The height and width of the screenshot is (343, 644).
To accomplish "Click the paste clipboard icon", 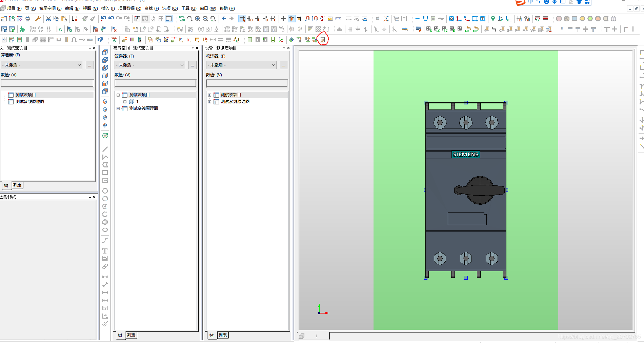I will tap(64, 19).
